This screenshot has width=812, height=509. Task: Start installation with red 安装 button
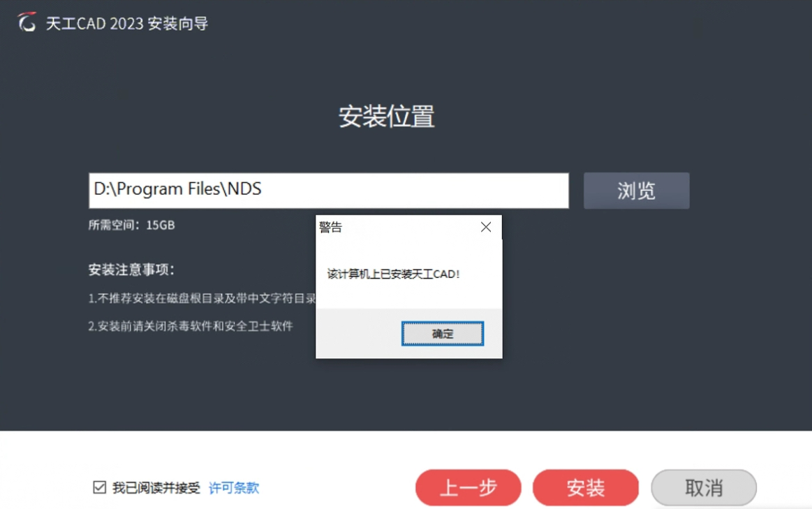pos(586,488)
